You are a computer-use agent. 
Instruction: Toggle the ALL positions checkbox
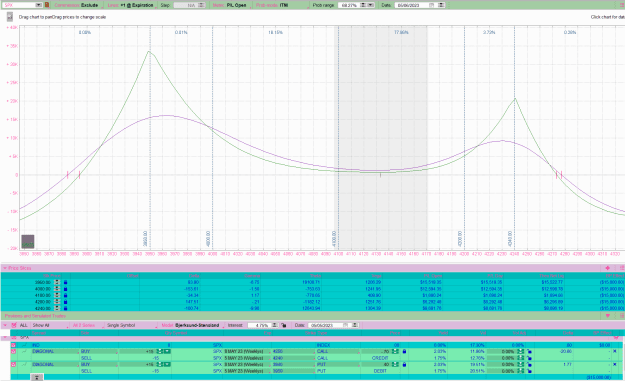tap(14, 325)
